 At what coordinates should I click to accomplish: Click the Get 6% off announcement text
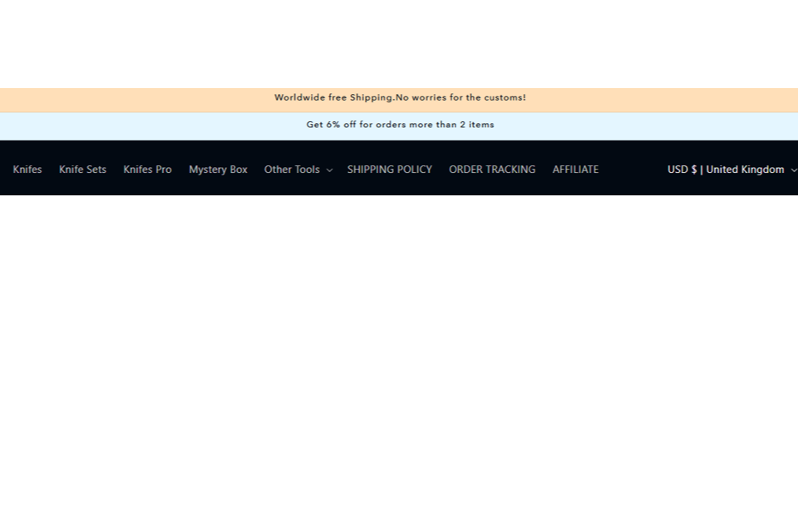coord(400,125)
